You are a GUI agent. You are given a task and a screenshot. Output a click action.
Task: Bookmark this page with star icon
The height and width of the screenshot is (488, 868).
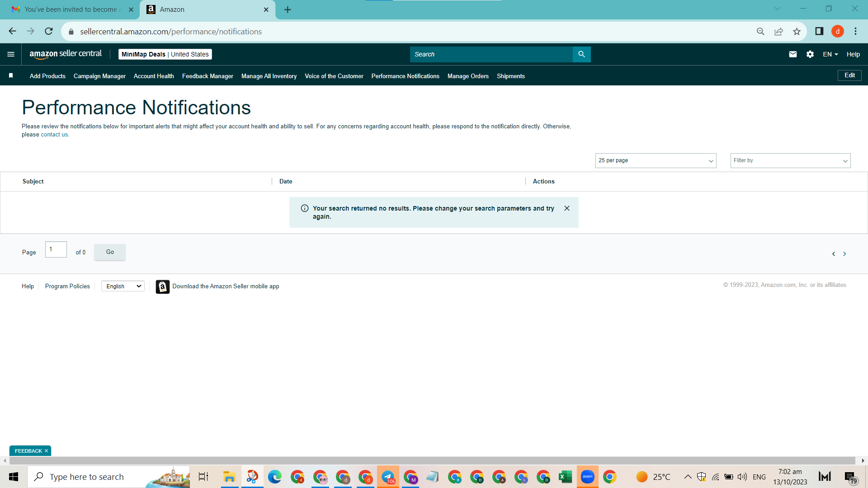point(797,31)
